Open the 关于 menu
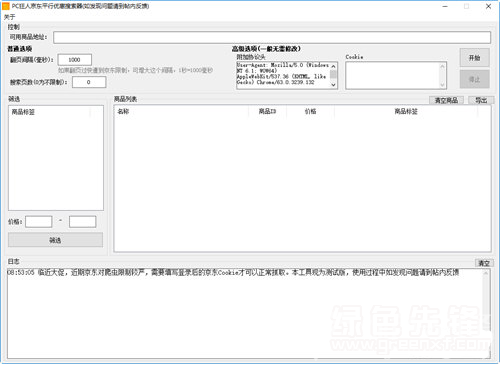 pyautogui.click(x=9, y=17)
